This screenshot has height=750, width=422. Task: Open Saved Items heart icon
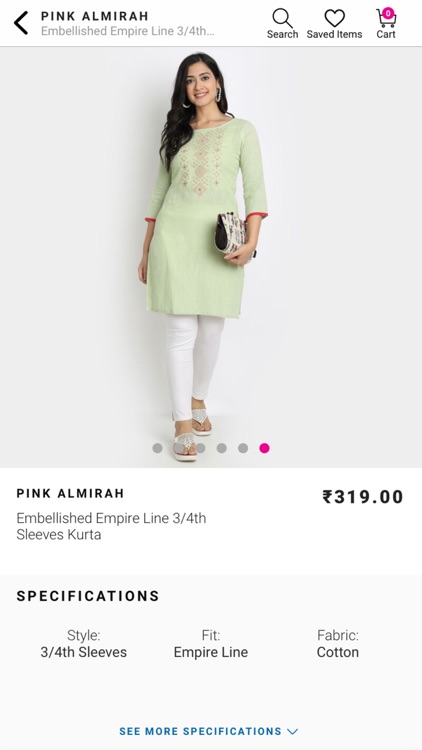click(x=334, y=18)
